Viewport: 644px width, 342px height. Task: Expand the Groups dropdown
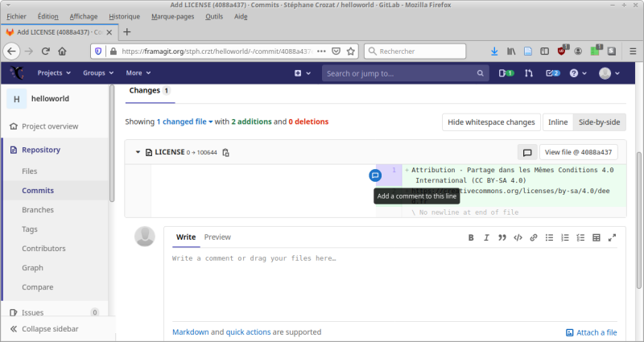pos(98,73)
